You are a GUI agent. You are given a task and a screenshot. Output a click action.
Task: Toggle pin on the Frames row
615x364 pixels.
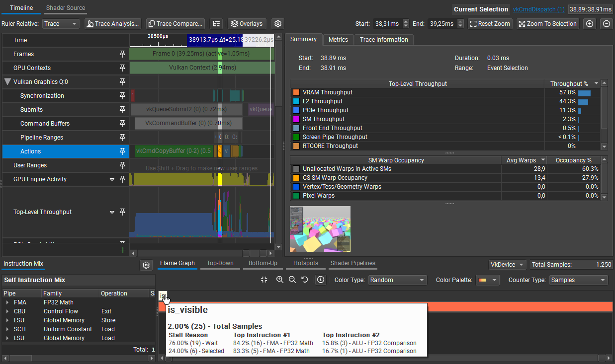point(122,54)
